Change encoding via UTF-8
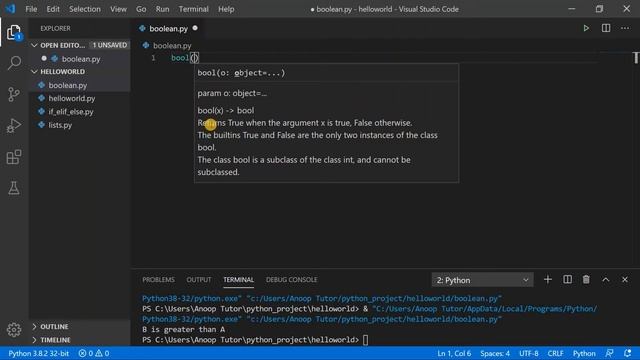 coord(529,353)
